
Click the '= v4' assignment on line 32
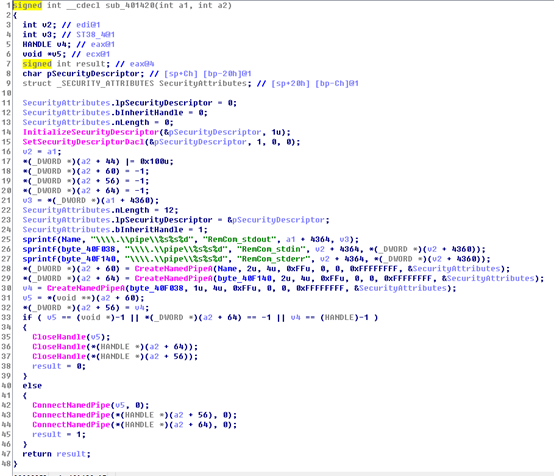point(137,308)
